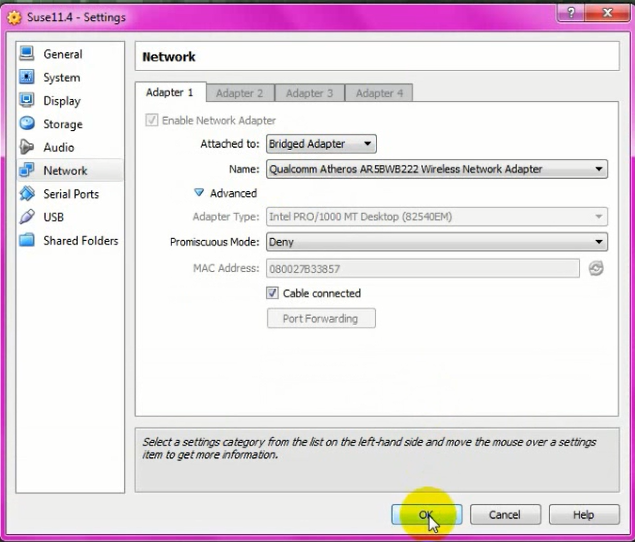Click the System chip icon
Viewport: 635px width, 542px height.
pyautogui.click(x=27, y=77)
